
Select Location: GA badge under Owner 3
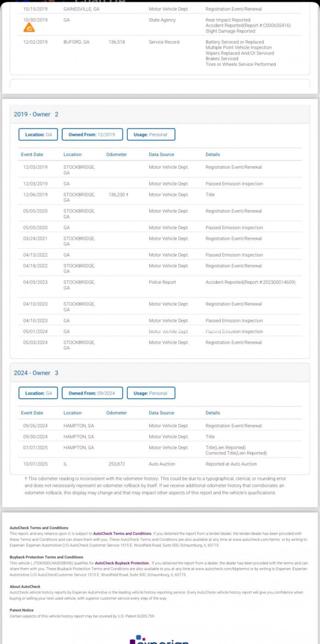(38, 393)
